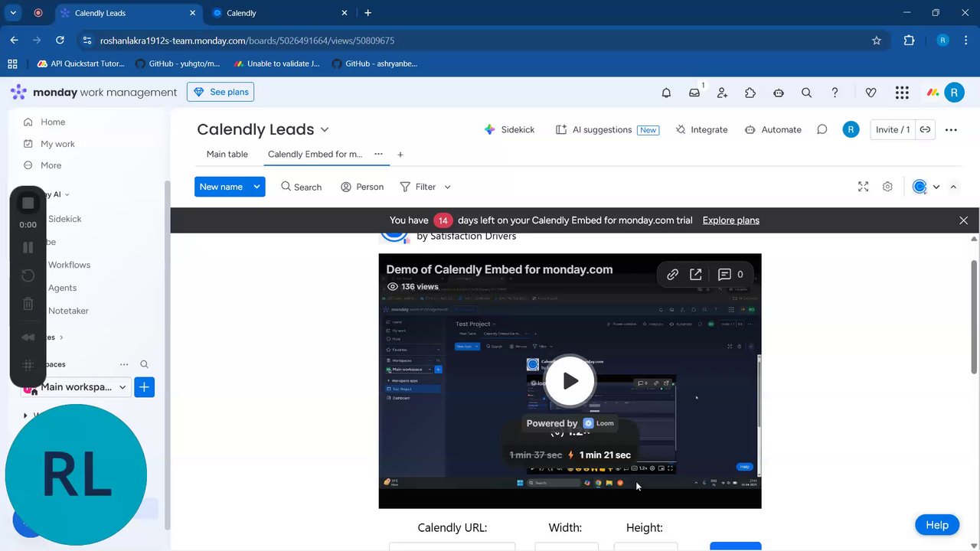The image size is (980, 551).
Task: Open the products switcher grid icon
Action: [902, 93]
